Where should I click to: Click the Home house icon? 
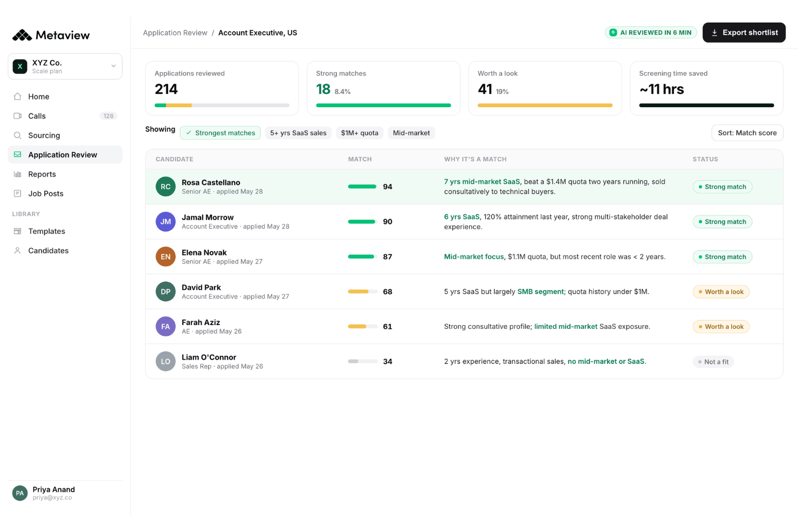pyautogui.click(x=17, y=96)
